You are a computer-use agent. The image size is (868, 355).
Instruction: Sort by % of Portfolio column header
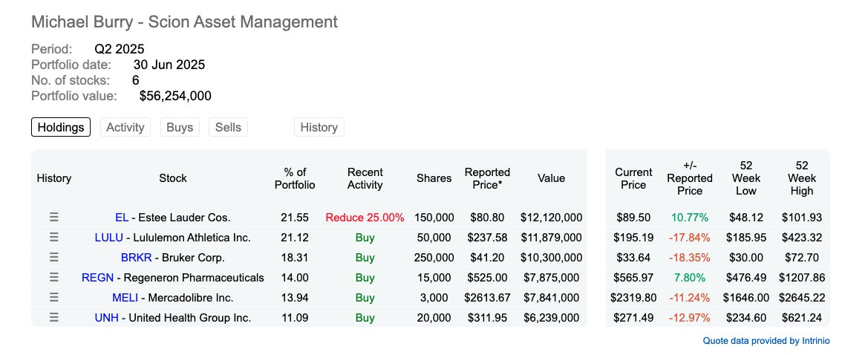(x=295, y=178)
